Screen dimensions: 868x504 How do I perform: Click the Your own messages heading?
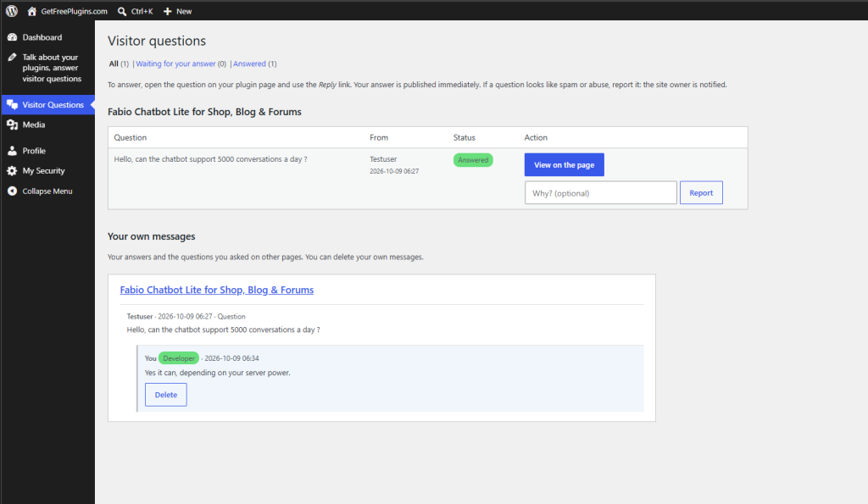[x=151, y=236]
